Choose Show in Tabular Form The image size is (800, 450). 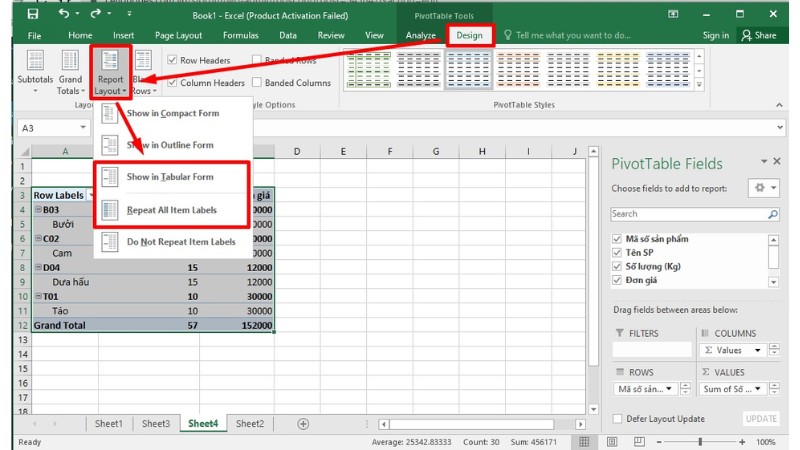[x=170, y=177]
